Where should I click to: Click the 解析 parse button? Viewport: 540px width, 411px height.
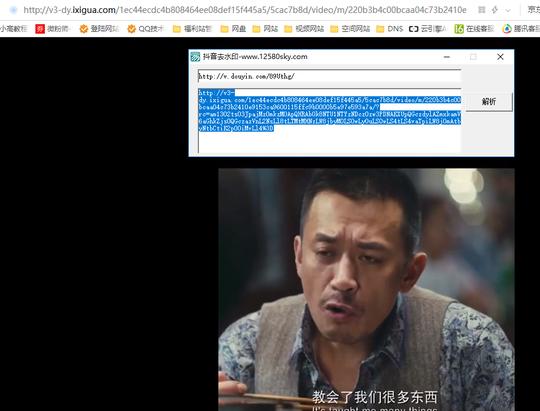(489, 101)
